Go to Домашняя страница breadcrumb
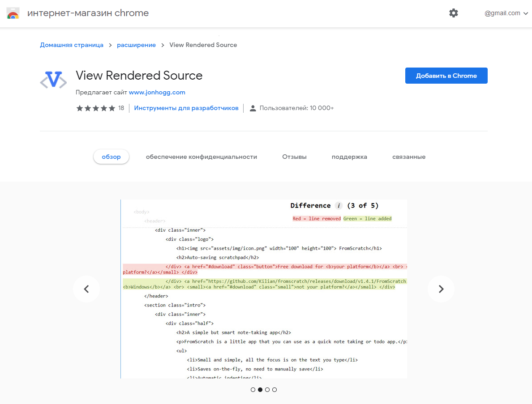This screenshot has height=404, width=532. click(72, 45)
